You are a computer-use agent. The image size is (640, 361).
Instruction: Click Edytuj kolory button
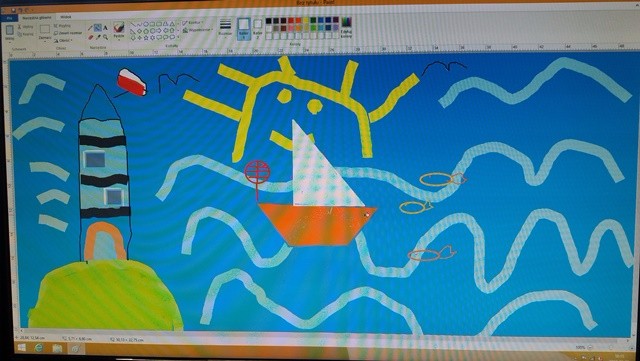coord(346,27)
